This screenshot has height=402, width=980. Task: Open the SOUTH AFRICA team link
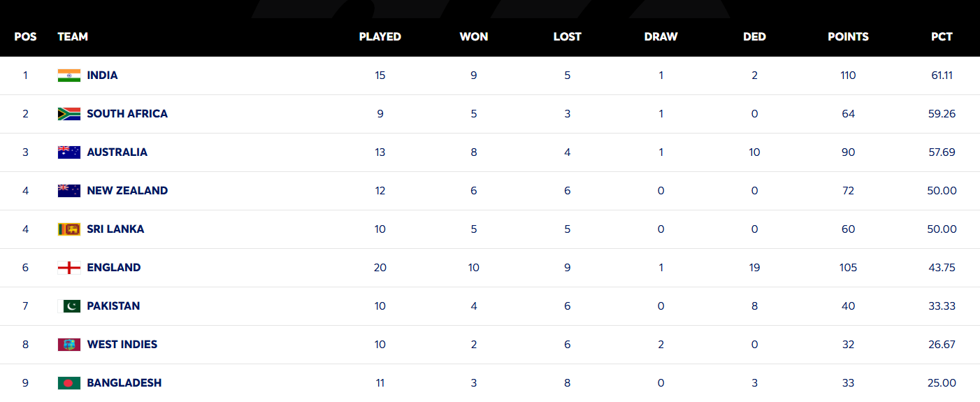[127, 114]
